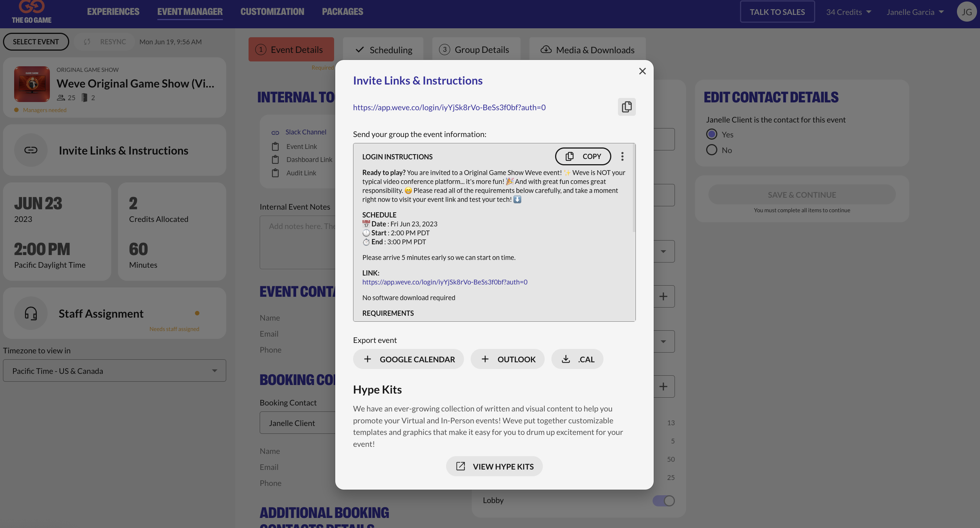980x528 pixels.
Task: Open the login link under LINK section
Action: click(x=445, y=282)
